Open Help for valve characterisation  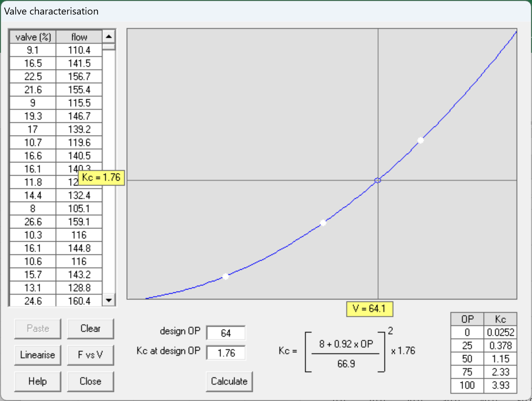(38, 381)
